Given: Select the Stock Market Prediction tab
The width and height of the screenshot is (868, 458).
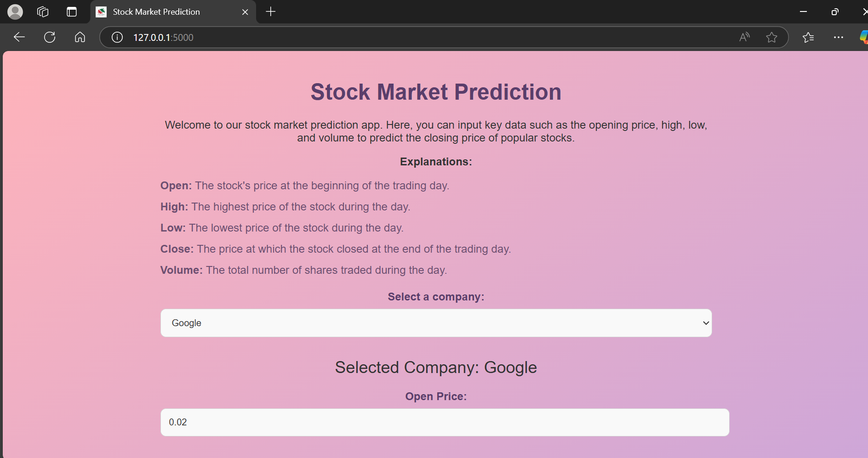Looking at the screenshot, I should (x=156, y=12).
